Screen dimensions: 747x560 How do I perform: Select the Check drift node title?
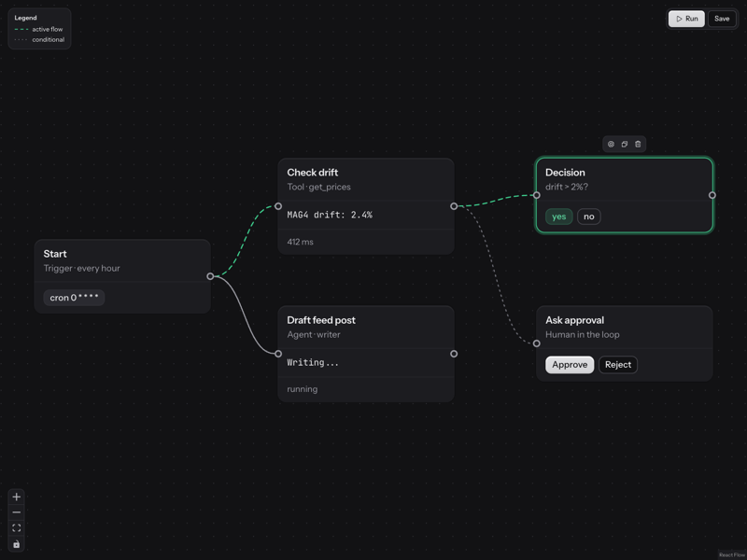[313, 173]
